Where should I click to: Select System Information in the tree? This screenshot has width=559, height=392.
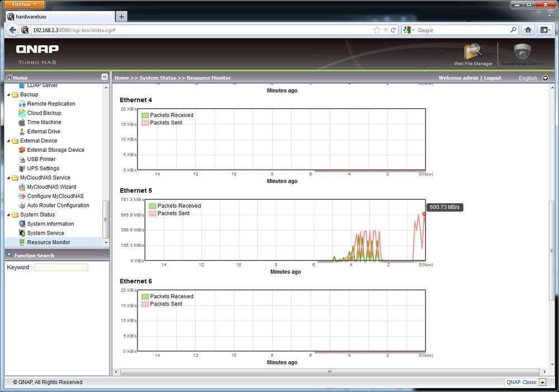pyautogui.click(x=50, y=224)
